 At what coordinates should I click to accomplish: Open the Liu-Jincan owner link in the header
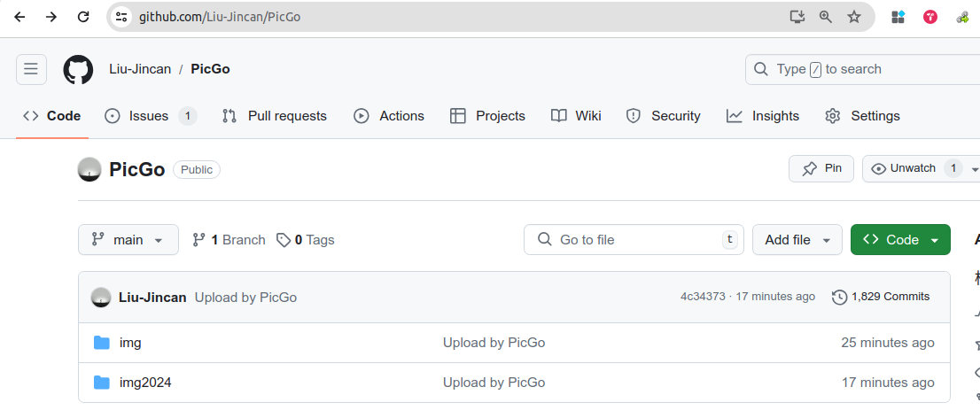coord(140,69)
